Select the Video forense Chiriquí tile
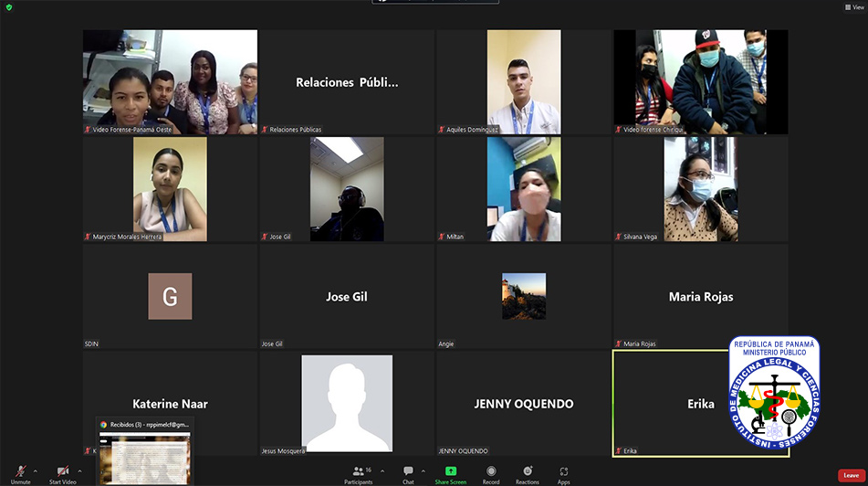 click(701, 82)
